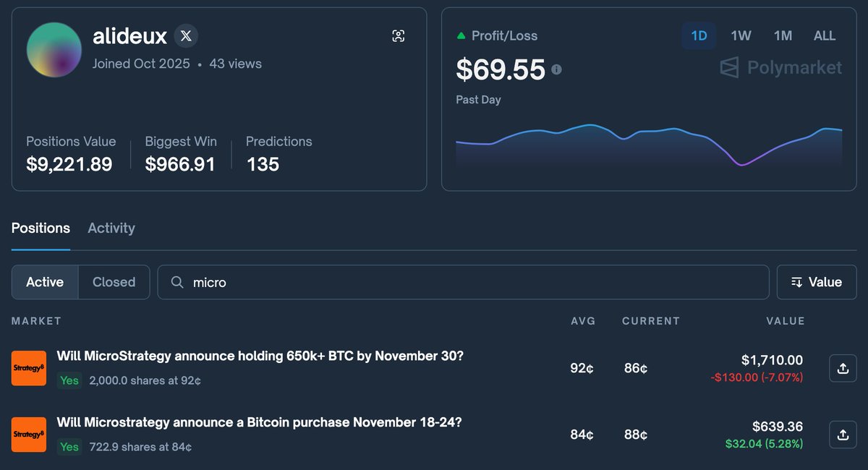Viewport: 868px width, 470px height.
Task: Click '2,000.0 shares at 92¢' text
Action: [145, 380]
